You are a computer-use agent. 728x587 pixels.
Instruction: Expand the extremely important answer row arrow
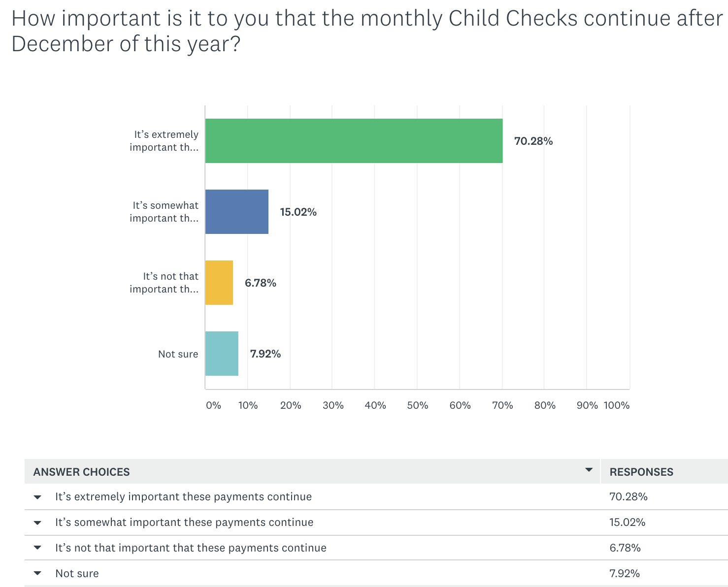tap(37, 497)
